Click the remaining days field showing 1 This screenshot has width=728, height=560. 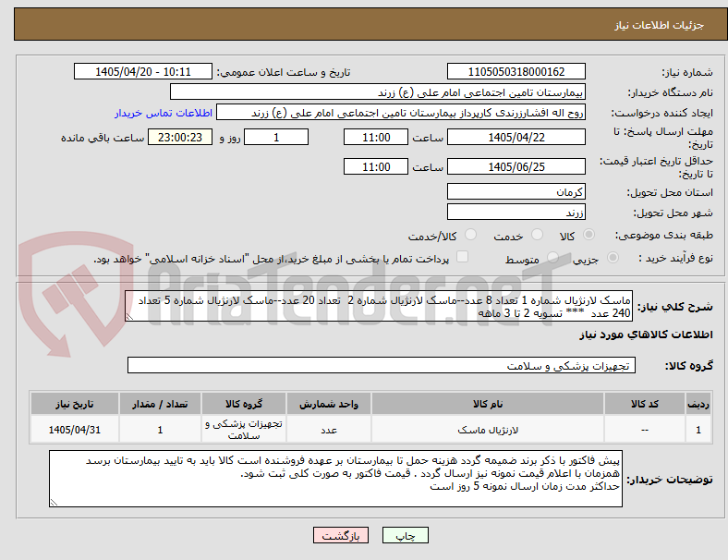(276, 137)
